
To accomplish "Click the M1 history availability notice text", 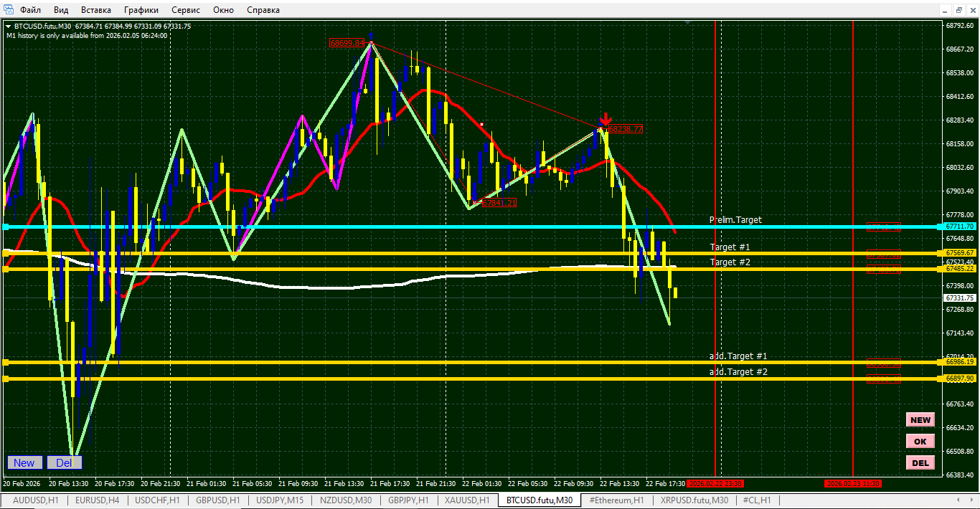I will [x=87, y=35].
